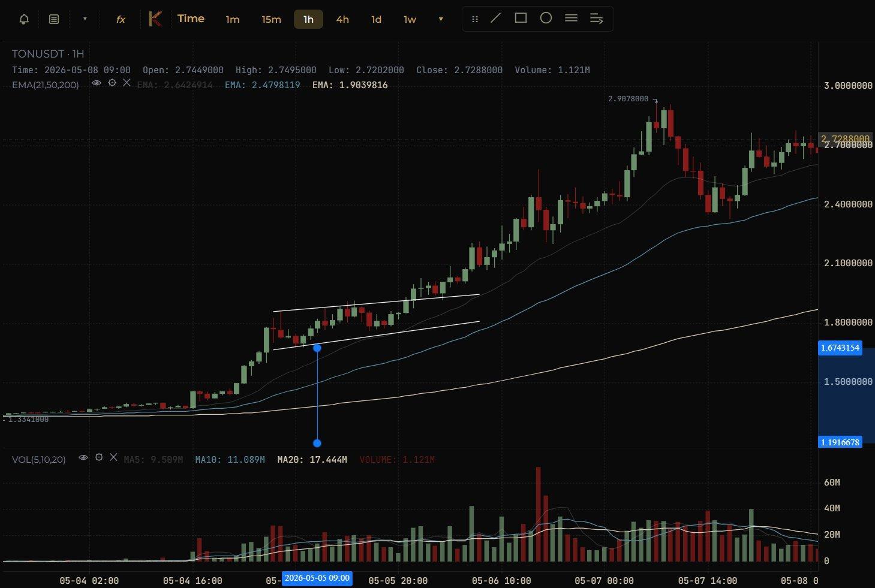
Task: Click the 1.1916678 price axis label
Action: 840,442
